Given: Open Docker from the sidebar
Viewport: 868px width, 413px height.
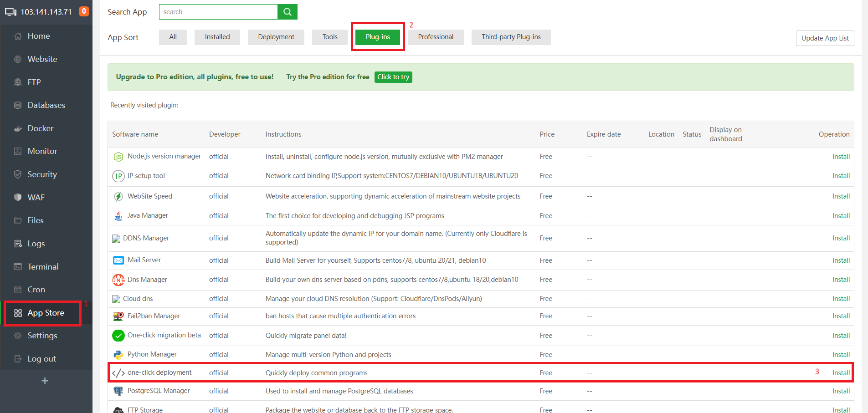Looking at the screenshot, I should point(40,128).
